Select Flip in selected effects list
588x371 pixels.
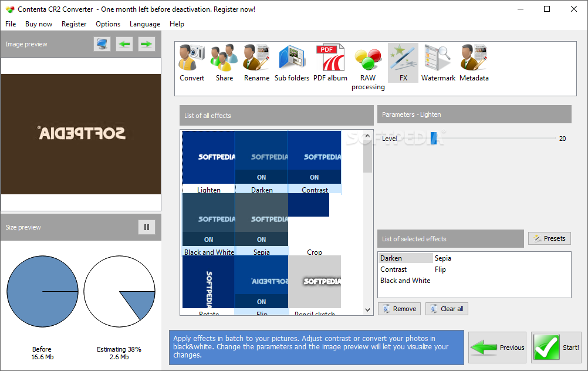tap(440, 269)
